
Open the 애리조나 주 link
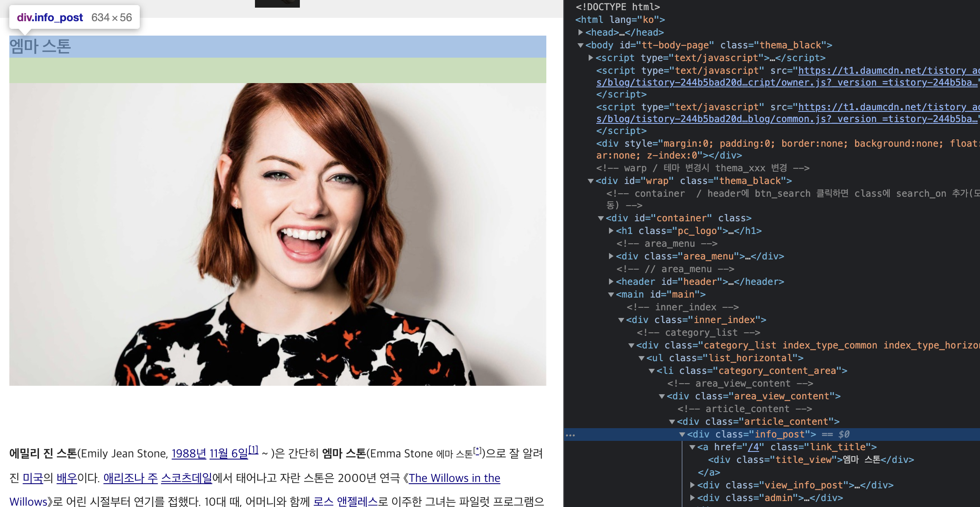pyautogui.click(x=130, y=478)
